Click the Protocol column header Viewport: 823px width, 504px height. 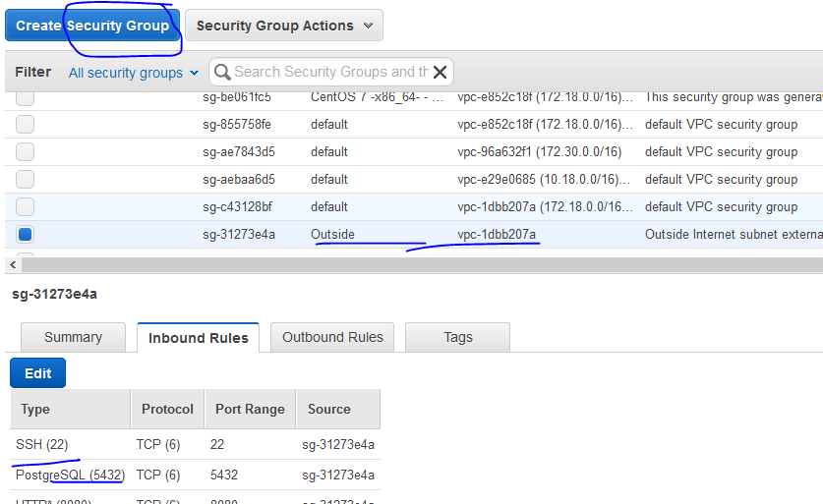(167, 409)
